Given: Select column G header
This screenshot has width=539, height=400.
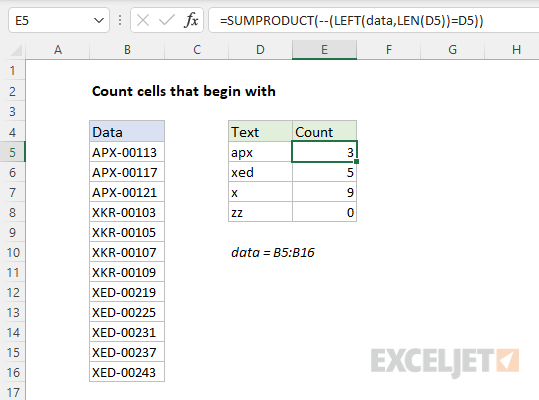Looking at the screenshot, I should click(452, 50).
